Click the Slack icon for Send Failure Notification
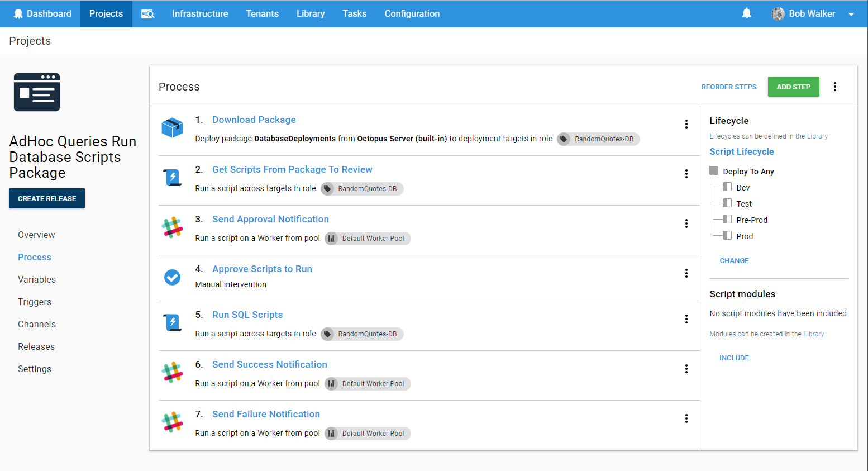This screenshot has height=471, width=868. pos(172,422)
